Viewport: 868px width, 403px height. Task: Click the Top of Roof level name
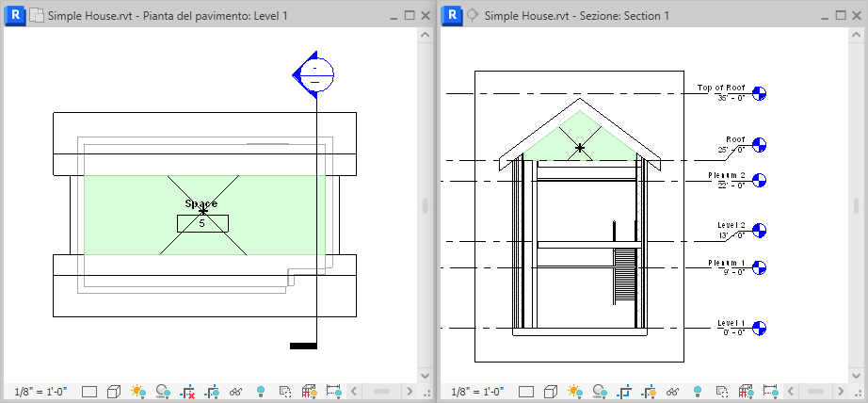[x=721, y=88]
